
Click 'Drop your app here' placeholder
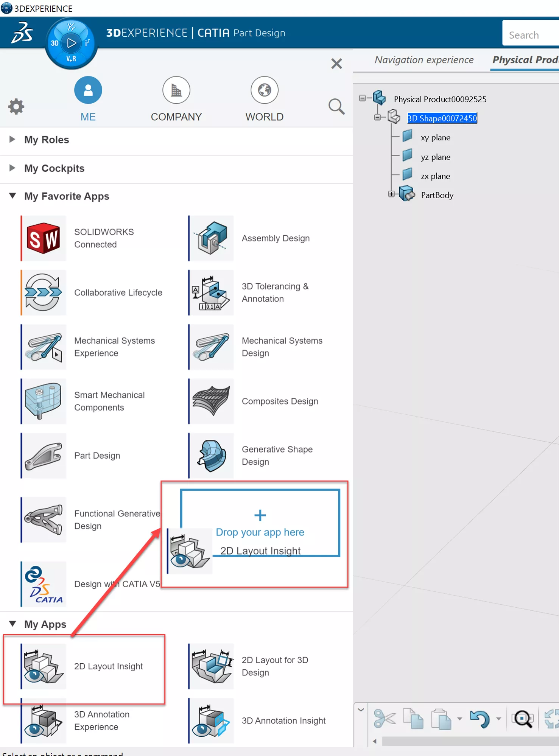click(260, 523)
